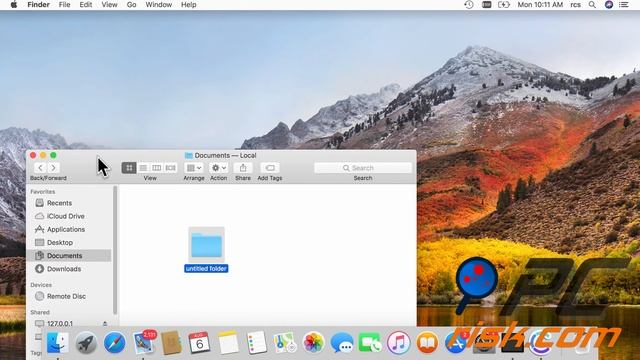Click the battery status icon

(x=504, y=5)
